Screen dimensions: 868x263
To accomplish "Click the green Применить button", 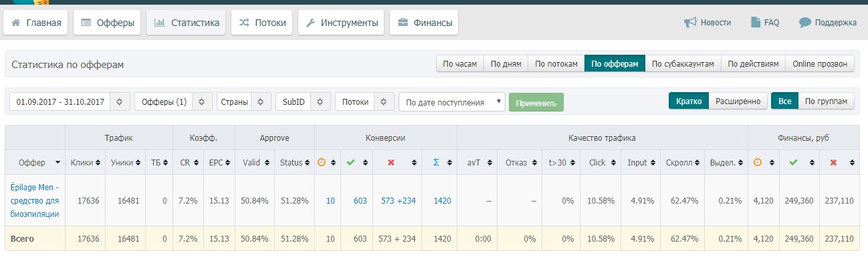I will point(536,102).
